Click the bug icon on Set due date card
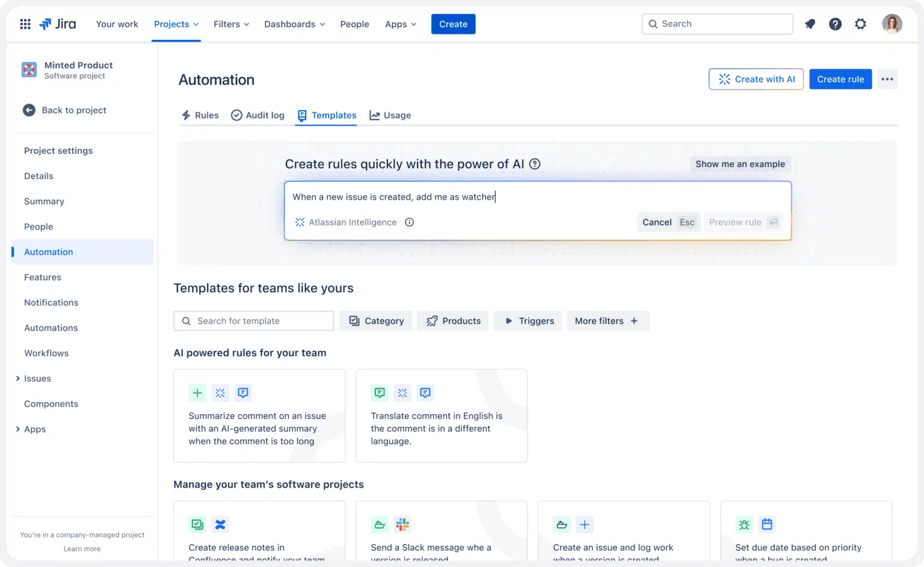Viewport: 924px width, 567px height. (x=744, y=525)
